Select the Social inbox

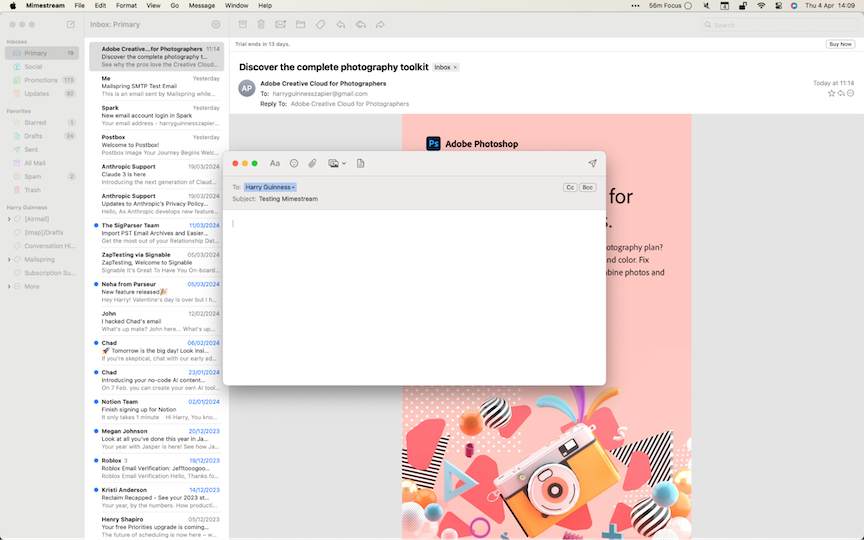[42, 67]
